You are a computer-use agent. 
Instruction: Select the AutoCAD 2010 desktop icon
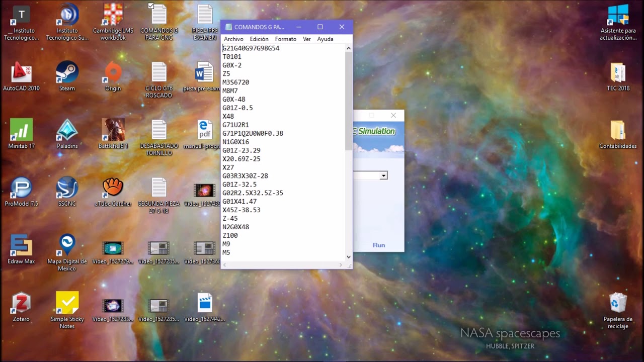(21, 76)
